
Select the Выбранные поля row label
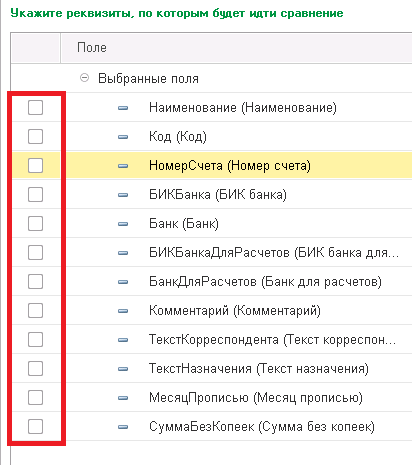(x=148, y=79)
